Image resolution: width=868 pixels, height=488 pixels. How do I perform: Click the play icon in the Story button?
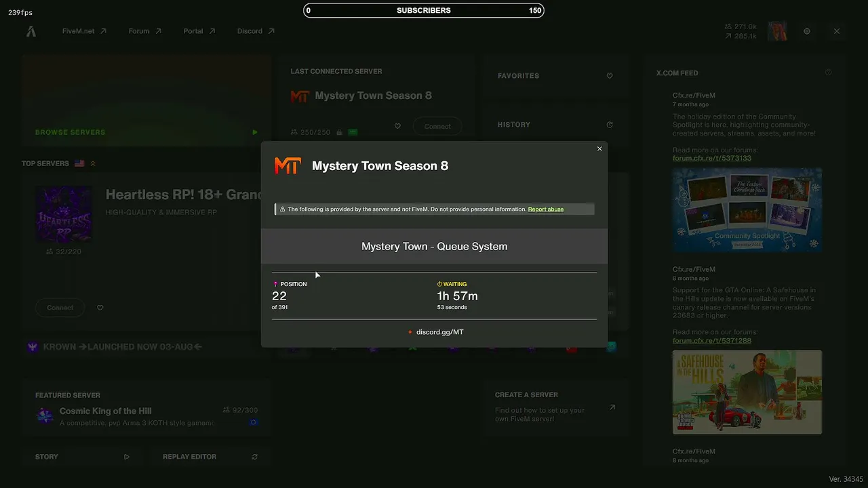[x=127, y=457]
